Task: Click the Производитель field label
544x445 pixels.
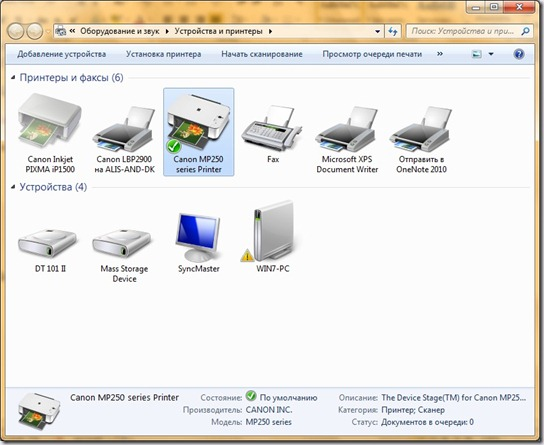Action: [x=213, y=410]
